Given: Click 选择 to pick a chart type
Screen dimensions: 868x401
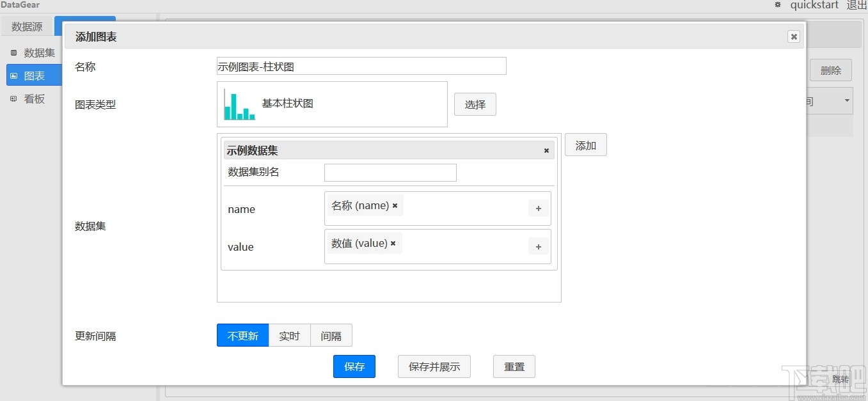Looking at the screenshot, I should (475, 104).
